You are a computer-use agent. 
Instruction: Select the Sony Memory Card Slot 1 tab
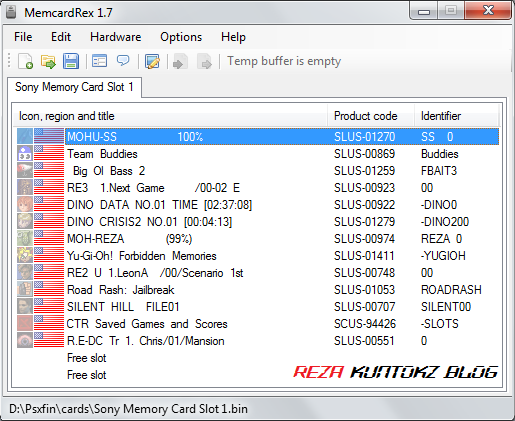coord(74,87)
